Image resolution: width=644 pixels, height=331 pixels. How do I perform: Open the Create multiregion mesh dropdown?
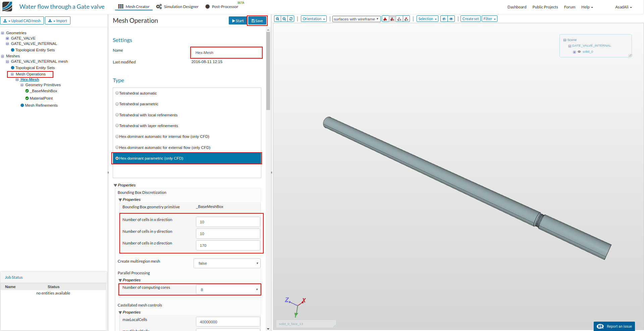point(227,263)
